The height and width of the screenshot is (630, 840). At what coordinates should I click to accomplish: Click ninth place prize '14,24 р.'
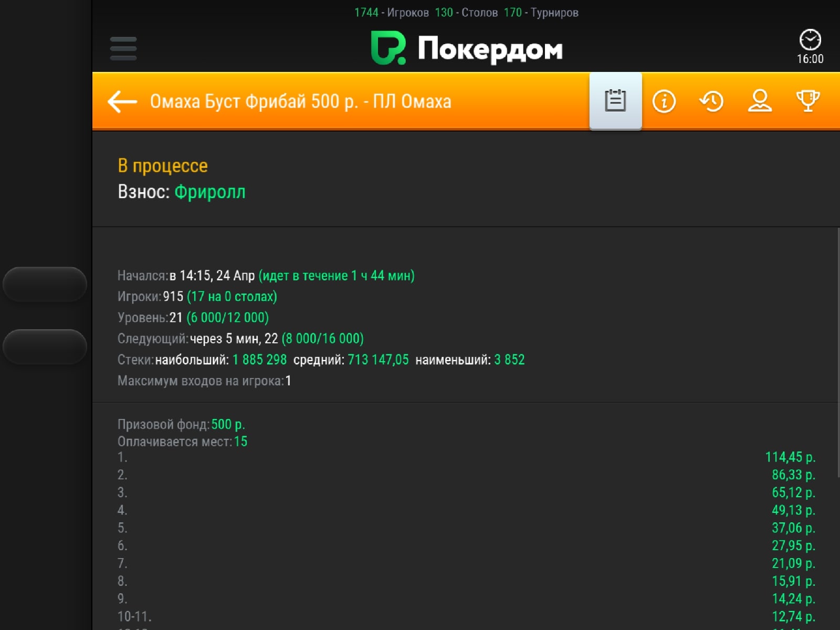[x=793, y=599]
